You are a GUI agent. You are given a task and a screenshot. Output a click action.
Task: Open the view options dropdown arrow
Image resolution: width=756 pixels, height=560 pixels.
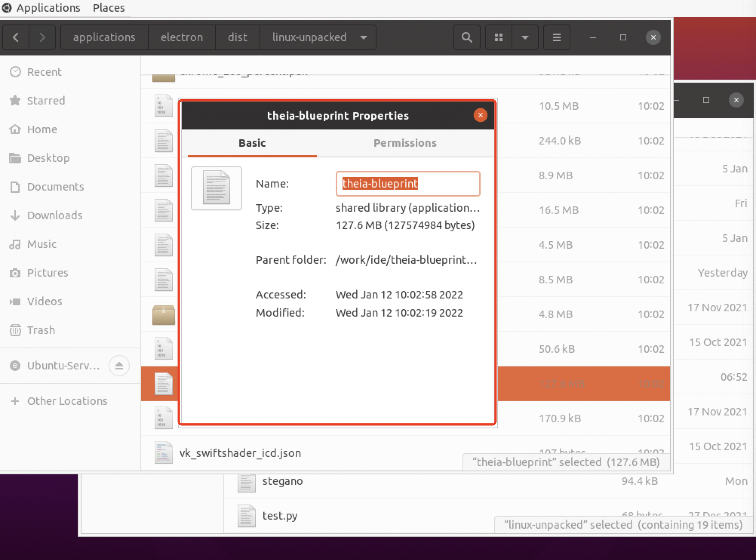(525, 37)
